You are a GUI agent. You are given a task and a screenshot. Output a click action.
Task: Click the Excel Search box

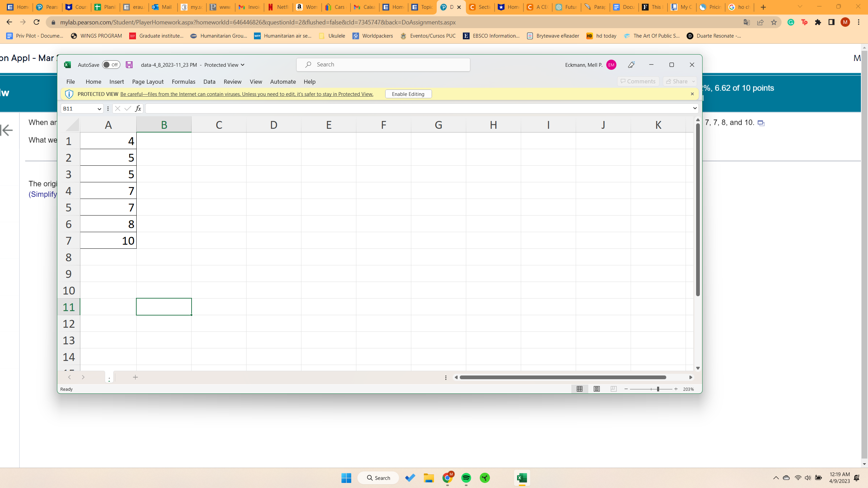pos(383,64)
